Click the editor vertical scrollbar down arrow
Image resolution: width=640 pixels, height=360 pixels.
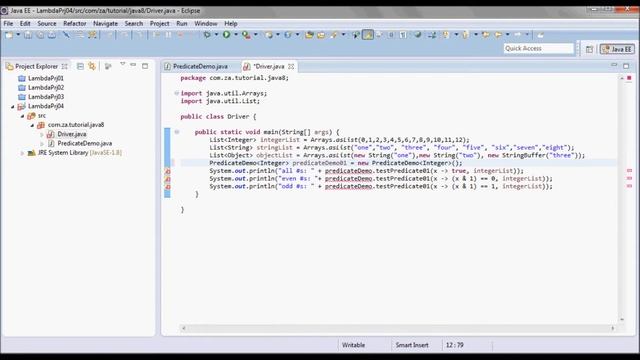tap(622, 319)
